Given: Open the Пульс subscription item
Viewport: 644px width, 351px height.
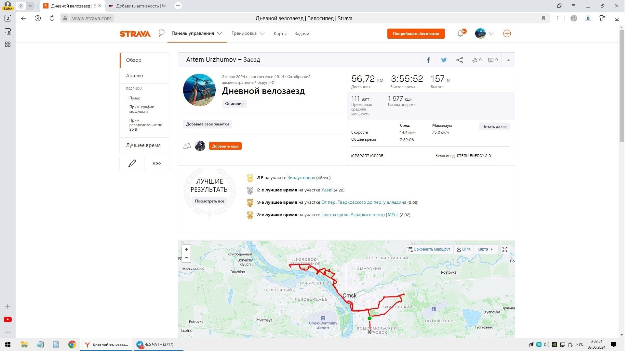Looking at the screenshot, I should tap(135, 98).
